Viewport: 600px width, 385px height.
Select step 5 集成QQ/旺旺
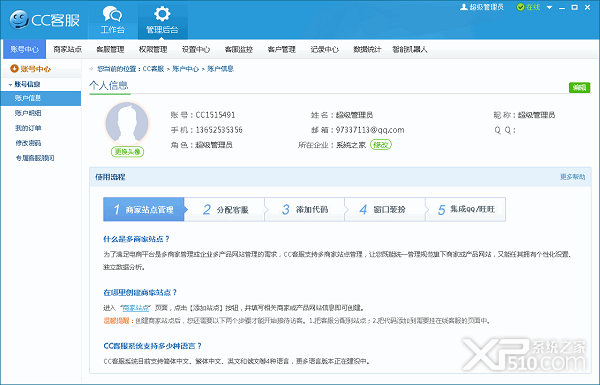tap(466, 209)
